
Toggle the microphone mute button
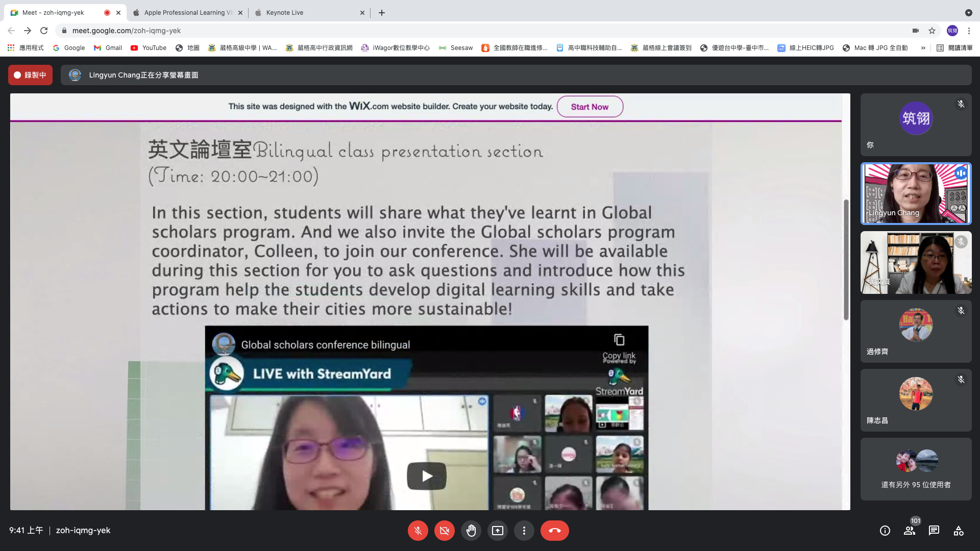click(x=418, y=531)
